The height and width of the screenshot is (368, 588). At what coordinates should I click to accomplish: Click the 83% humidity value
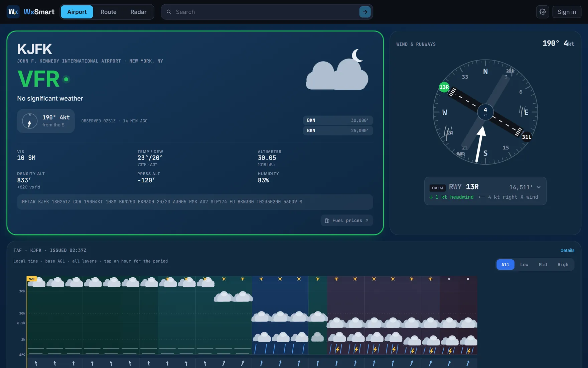[263, 180]
